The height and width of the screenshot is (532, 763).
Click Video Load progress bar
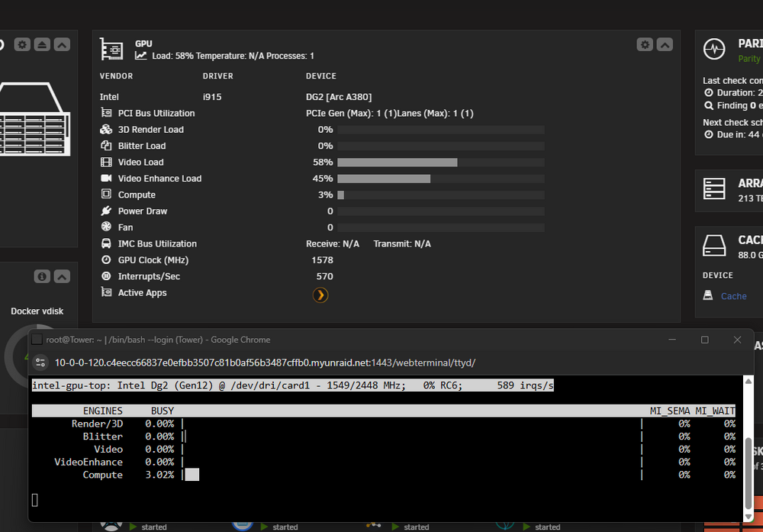tap(441, 162)
